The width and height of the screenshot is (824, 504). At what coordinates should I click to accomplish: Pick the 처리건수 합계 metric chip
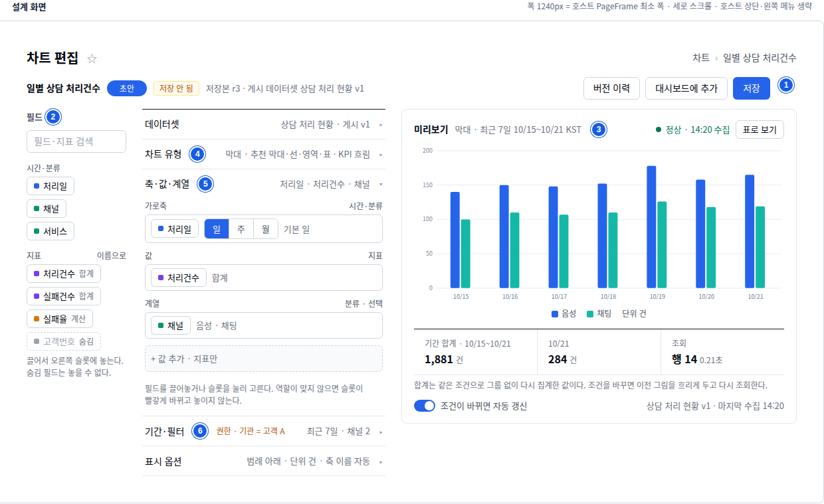coord(64,274)
